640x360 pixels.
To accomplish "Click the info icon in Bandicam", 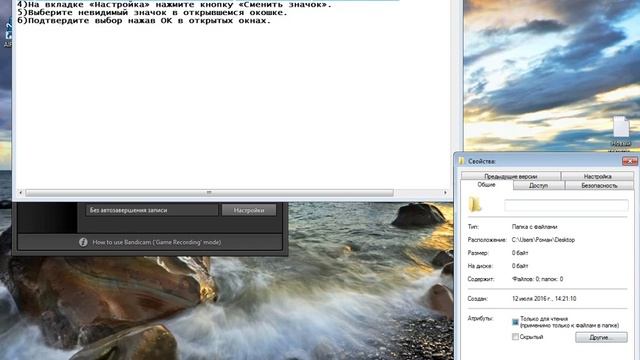I will point(83,242).
